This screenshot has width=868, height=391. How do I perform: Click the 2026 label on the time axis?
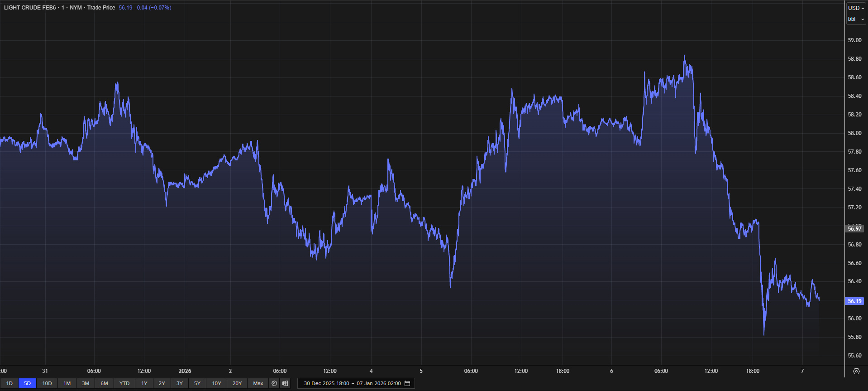click(185, 371)
